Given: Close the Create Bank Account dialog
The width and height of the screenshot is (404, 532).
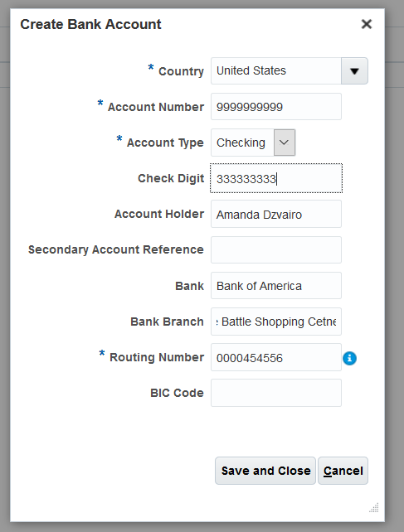Looking at the screenshot, I should coord(367,24).
